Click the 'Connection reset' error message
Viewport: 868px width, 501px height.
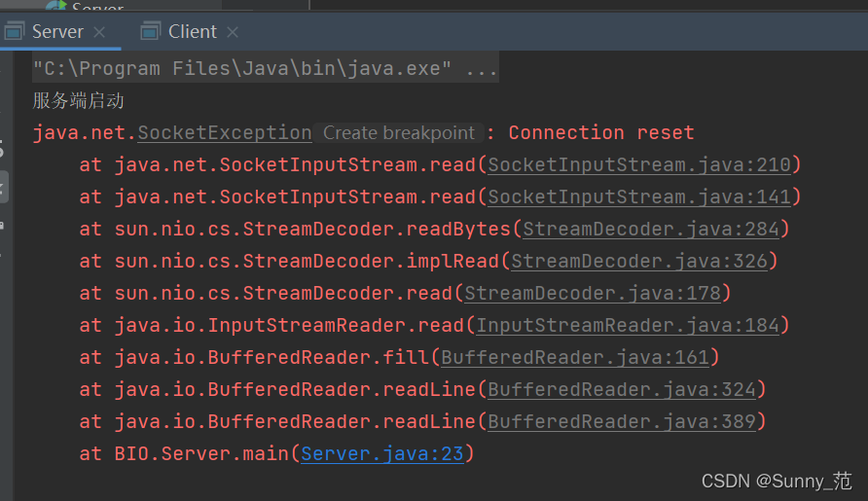pos(601,133)
